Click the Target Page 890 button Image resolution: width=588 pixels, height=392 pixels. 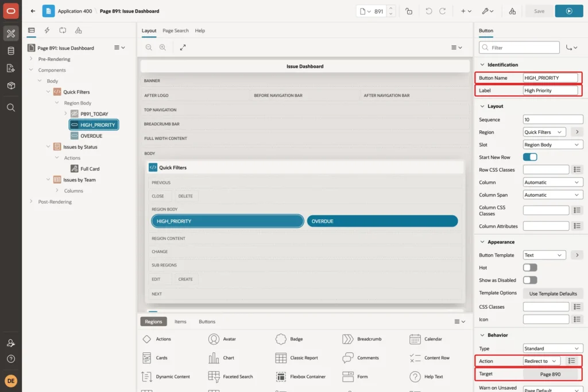point(550,374)
